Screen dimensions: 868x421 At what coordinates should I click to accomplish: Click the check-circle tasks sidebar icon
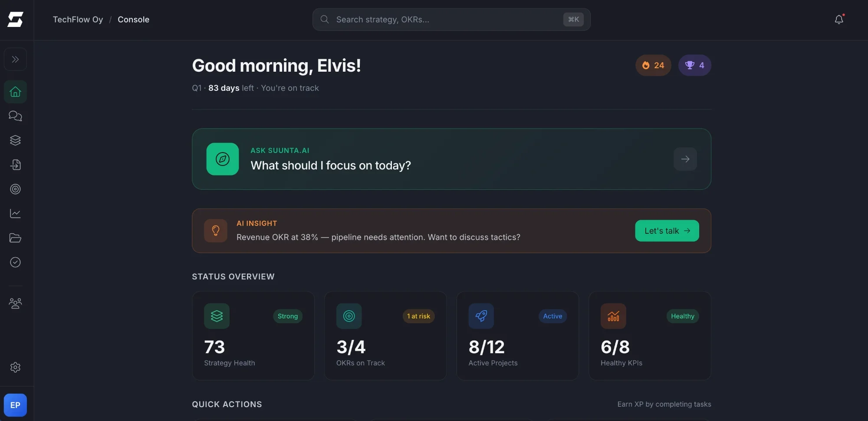pos(15,262)
